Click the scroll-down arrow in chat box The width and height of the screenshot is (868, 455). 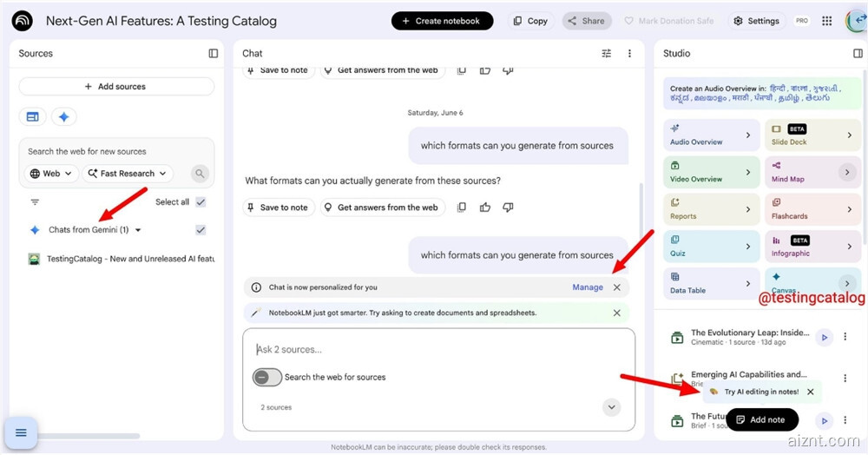611,407
